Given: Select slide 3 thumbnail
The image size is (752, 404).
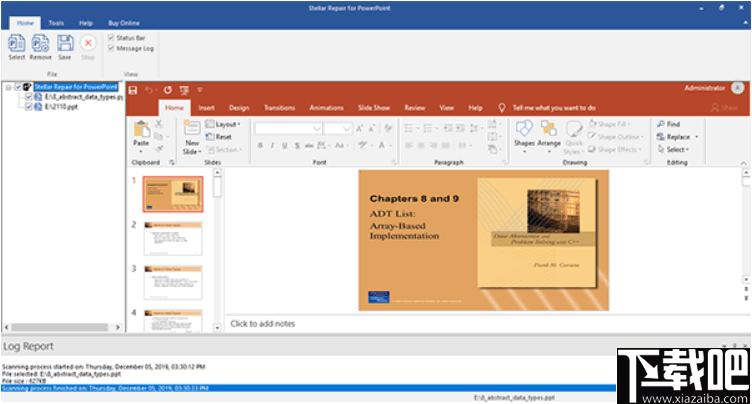Looking at the screenshot, I should pyautogui.click(x=173, y=282).
